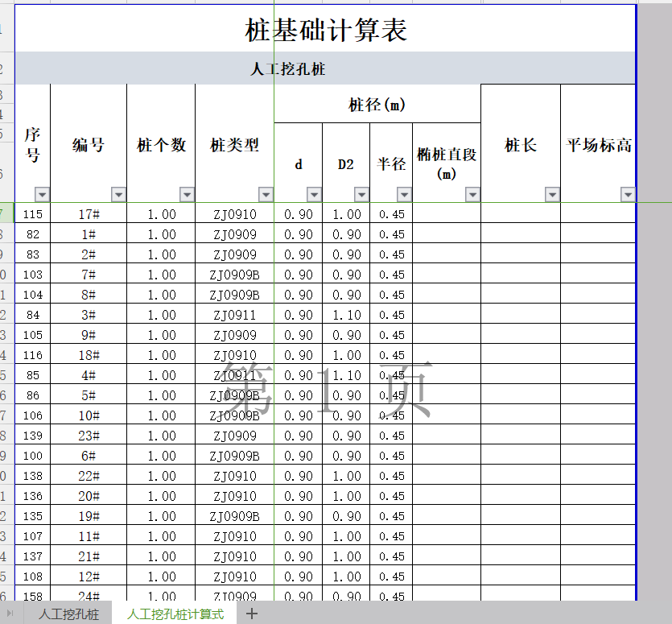The height and width of the screenshot is (624, 672).
Task: Click the 人工挖孔桩 subtitle header cell
Action: point(325,69)
